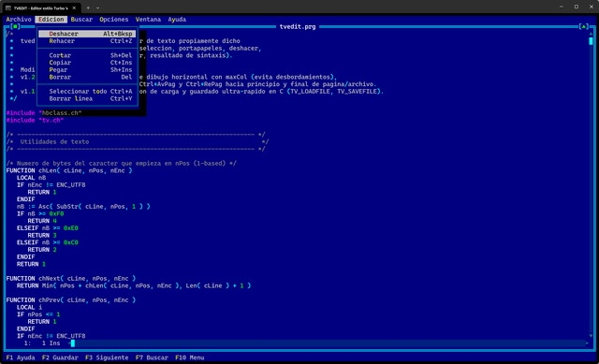599x364 pixels.
Task: Select the TVEDIT terminal tab
Action: click(41, 8)
